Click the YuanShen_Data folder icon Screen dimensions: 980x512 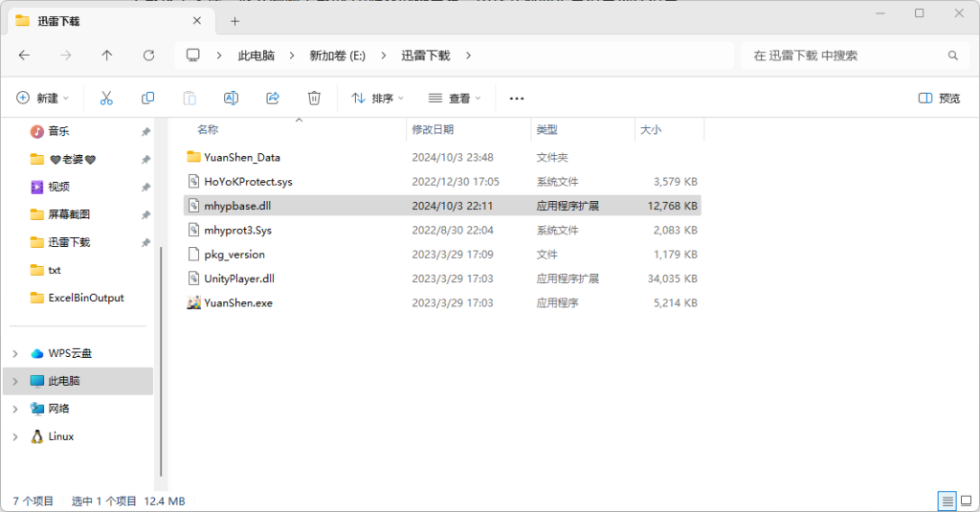coord(193,157)
